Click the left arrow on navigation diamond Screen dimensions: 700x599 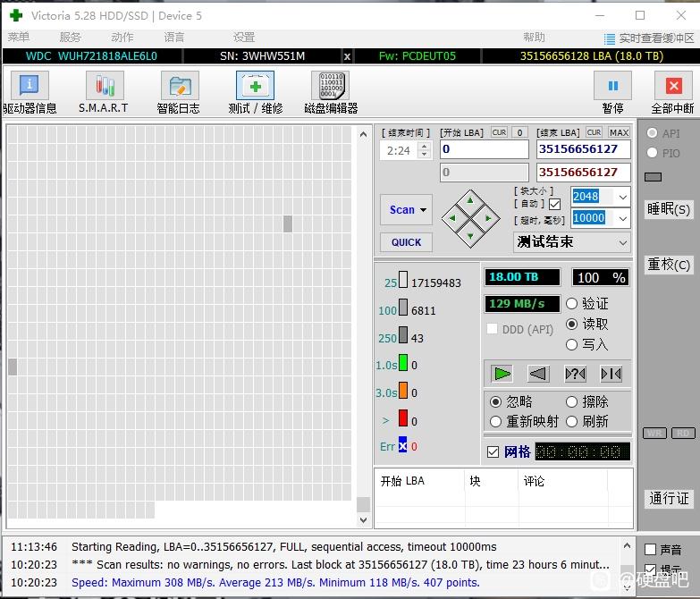pos(452,218)
